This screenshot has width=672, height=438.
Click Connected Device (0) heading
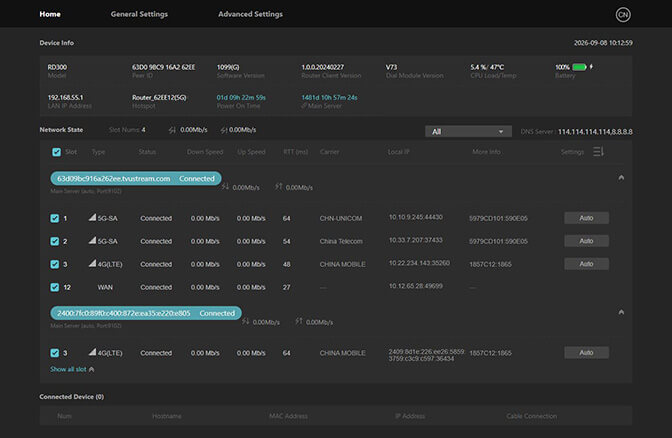tap(72, 397)
